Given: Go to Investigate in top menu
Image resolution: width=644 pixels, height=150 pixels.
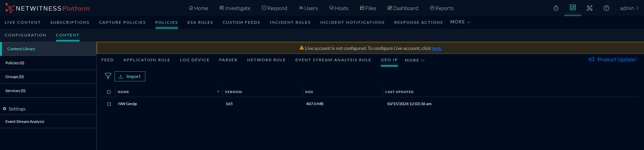Looking at the screenshot, I should (x=235, y=8).
